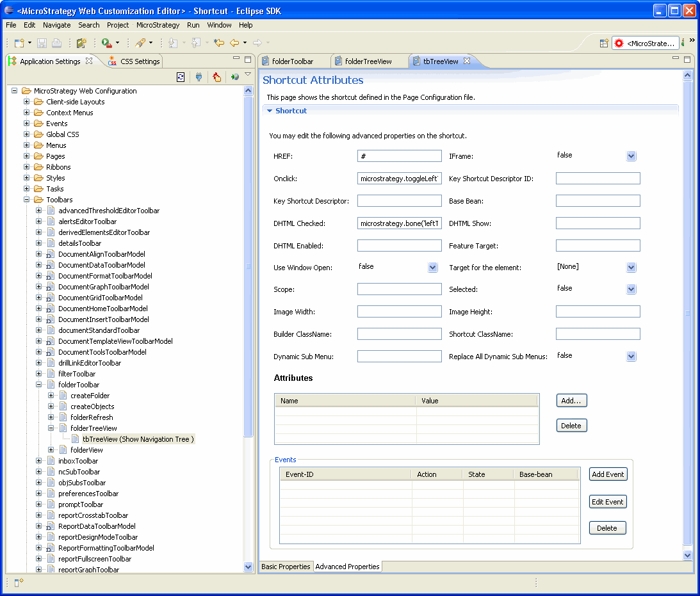Click the previous annotation toolbar icon
The height and width of the screenshot is (596, 700).
[196, 43]
